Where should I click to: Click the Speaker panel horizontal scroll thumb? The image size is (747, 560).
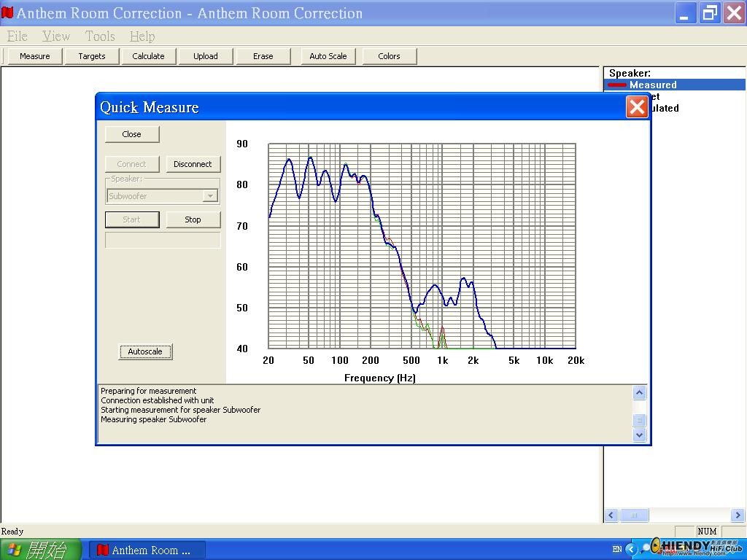coord(634,516)
